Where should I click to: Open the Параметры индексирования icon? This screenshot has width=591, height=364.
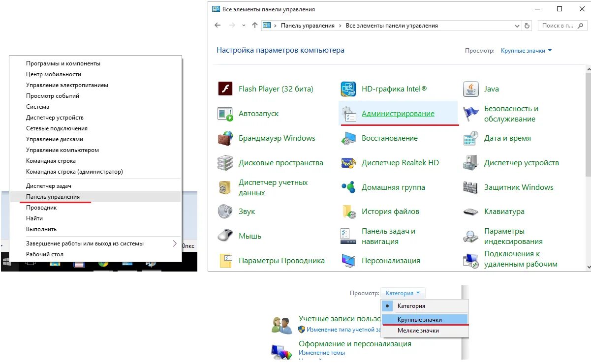(471, 236)
